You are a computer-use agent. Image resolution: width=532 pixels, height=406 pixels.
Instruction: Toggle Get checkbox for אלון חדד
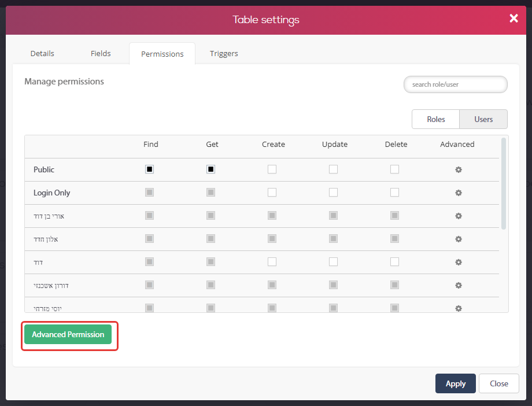[x=210, y=238]
